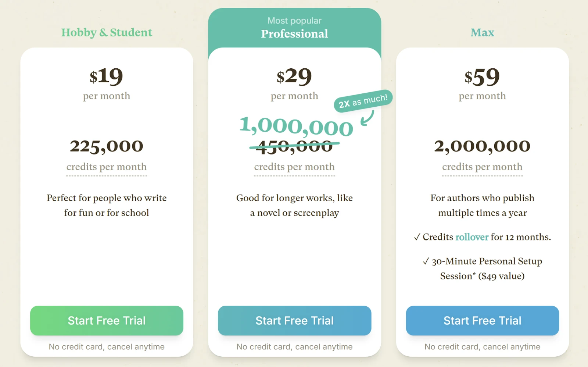588x367 pixels.
Task: Click the $29 price
Action: [294, 76]
